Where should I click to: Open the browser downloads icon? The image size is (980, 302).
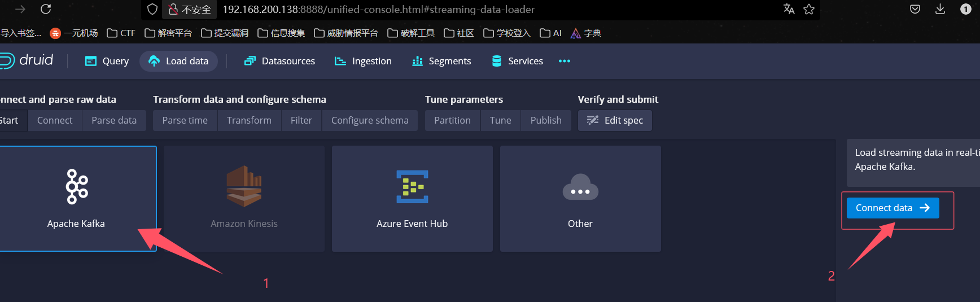click(940, 9)
